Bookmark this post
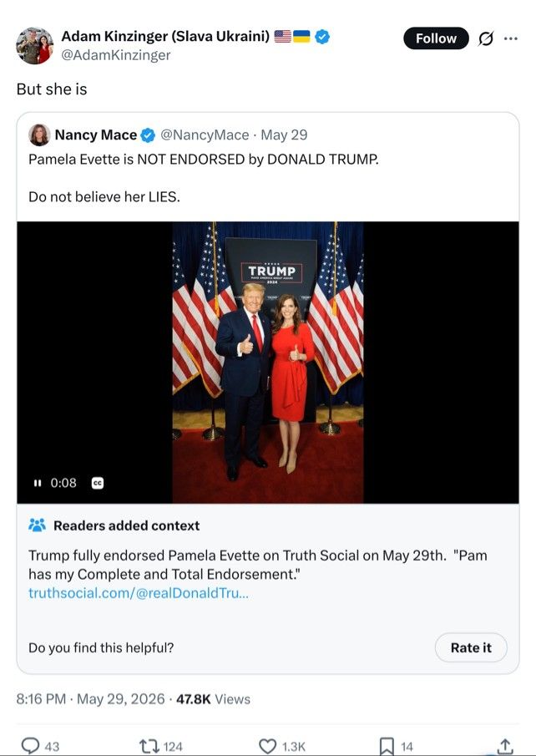The width and height of the screenshot is (536, 756). click(x=387, y=746)
